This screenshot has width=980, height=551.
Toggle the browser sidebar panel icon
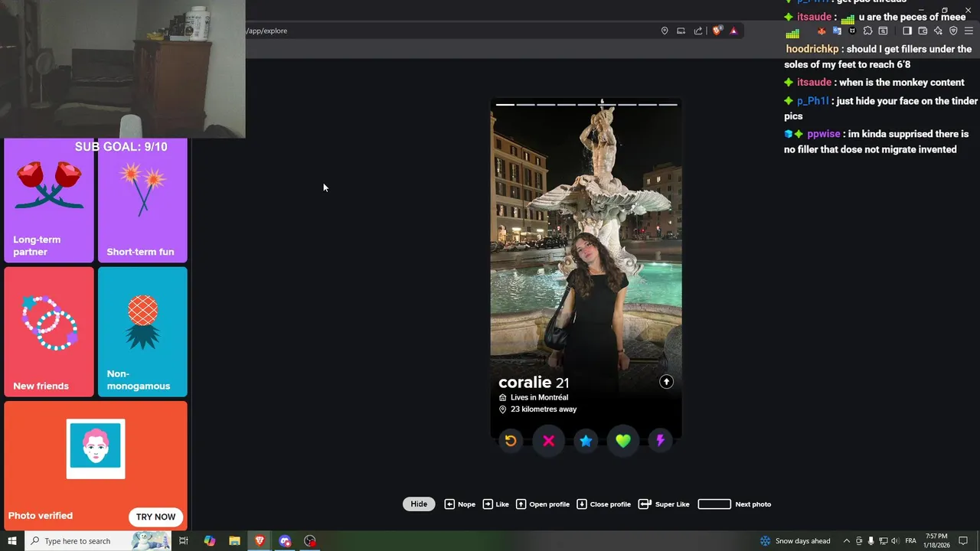(907, 31)
